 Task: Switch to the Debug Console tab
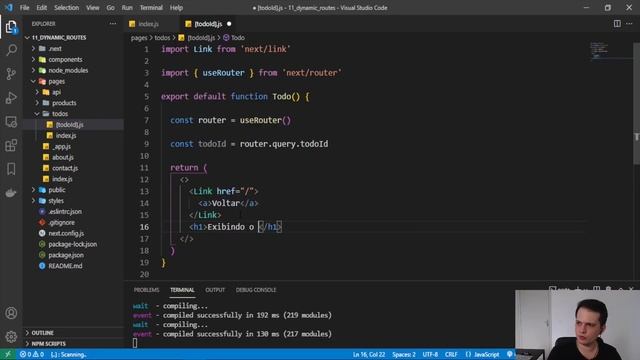click(x=256, y=290)
